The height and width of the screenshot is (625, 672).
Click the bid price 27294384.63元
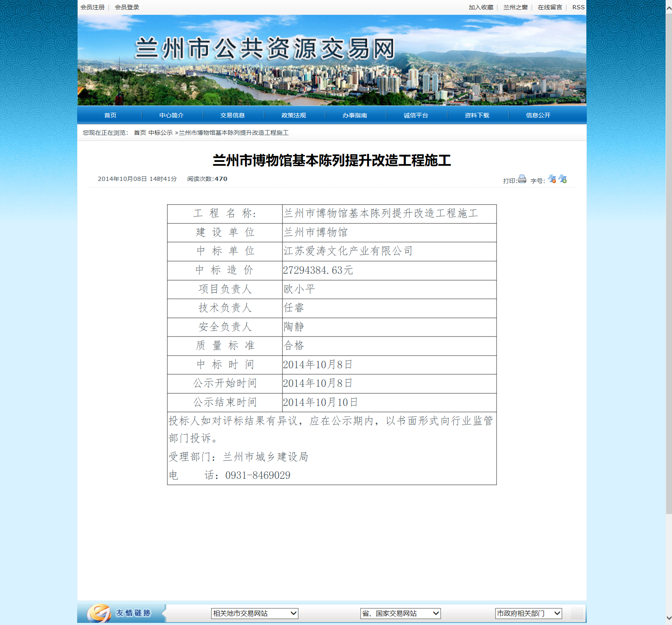pyautogui.click(x=318, y=270)
